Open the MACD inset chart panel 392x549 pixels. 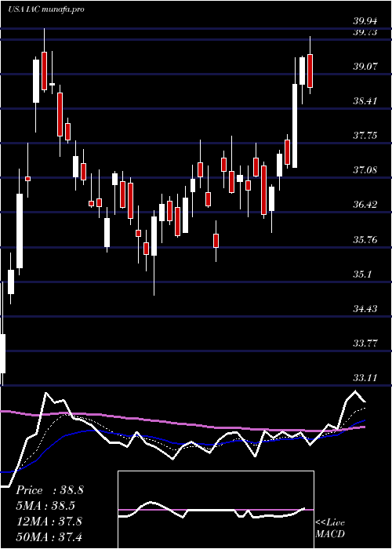click(216, 510)
